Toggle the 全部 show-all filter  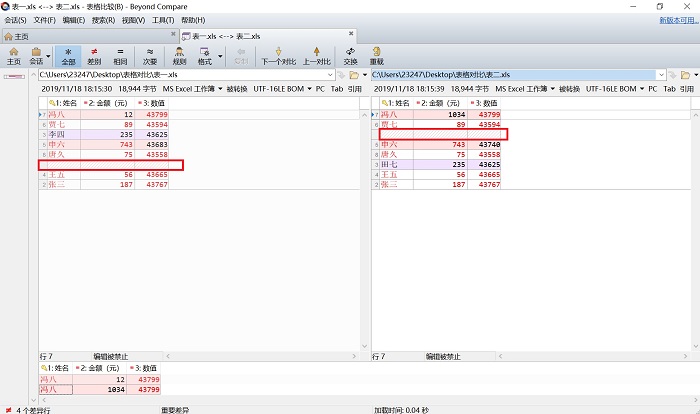coord(68,56)
